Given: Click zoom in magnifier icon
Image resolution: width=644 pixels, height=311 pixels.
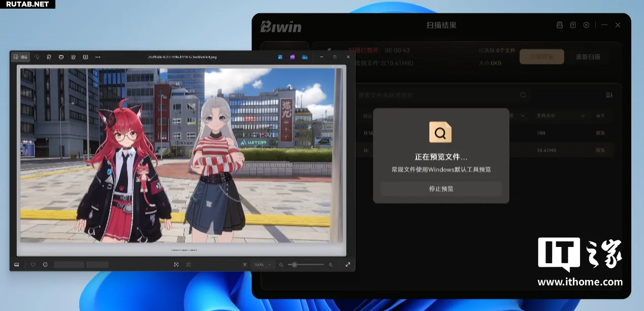Looking at the screenshot, I should coord(331,264).
